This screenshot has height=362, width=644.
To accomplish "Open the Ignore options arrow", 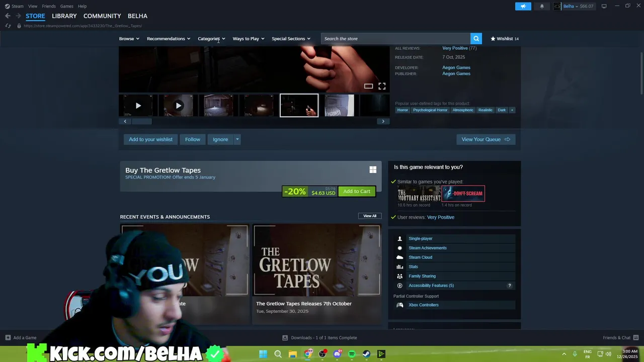I will pyautogui.click(x=237, y=139).
